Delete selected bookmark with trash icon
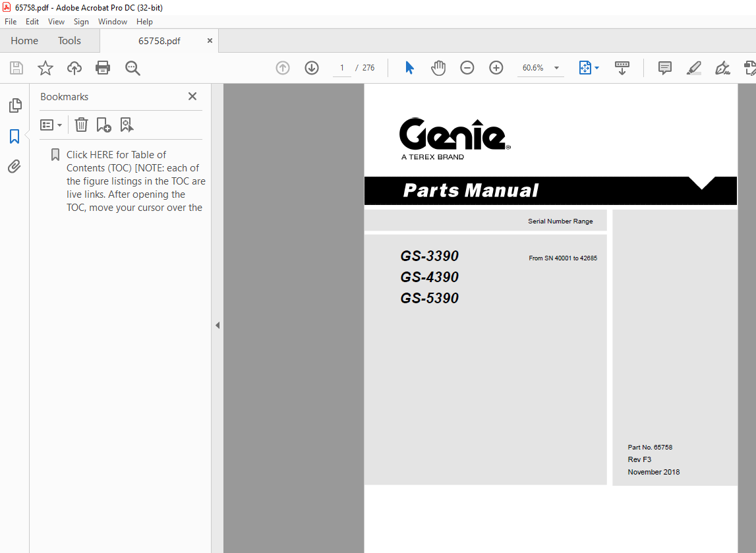This screenshot has width=756, height=553. coord(81,125)
